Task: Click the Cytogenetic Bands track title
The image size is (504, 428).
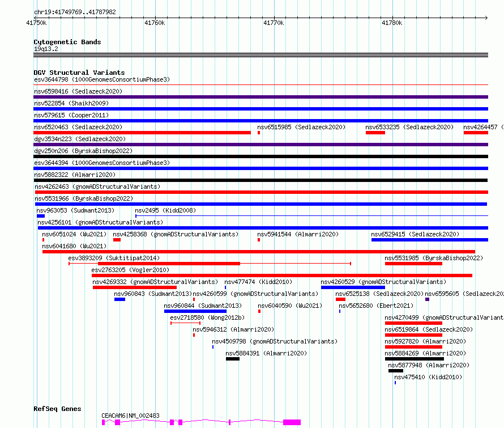Action: [x=67, y=42]
